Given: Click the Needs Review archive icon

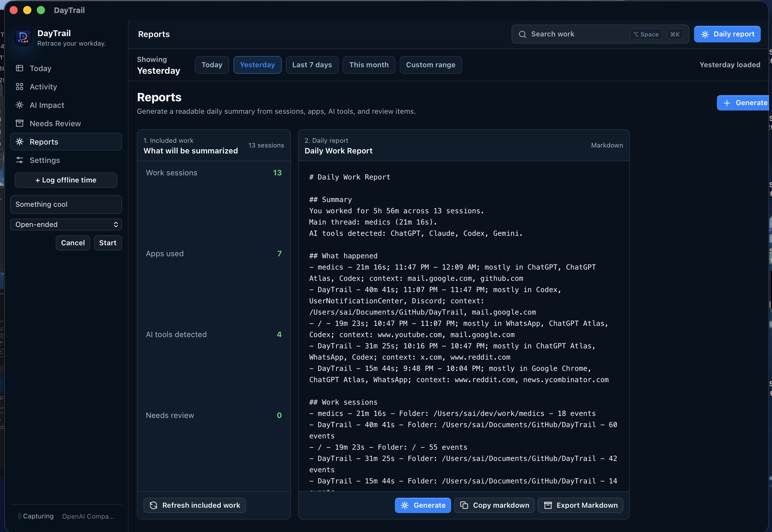Looking at the screenshot, I should coord(20,123).
